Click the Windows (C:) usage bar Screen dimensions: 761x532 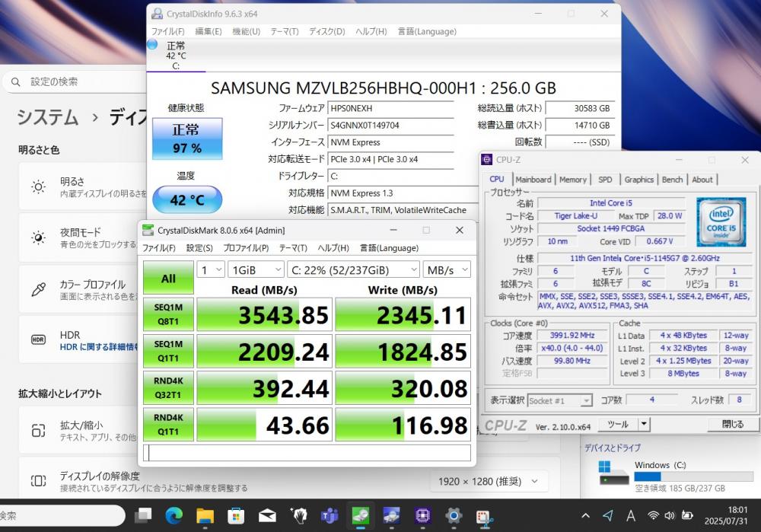coord(694,476)
